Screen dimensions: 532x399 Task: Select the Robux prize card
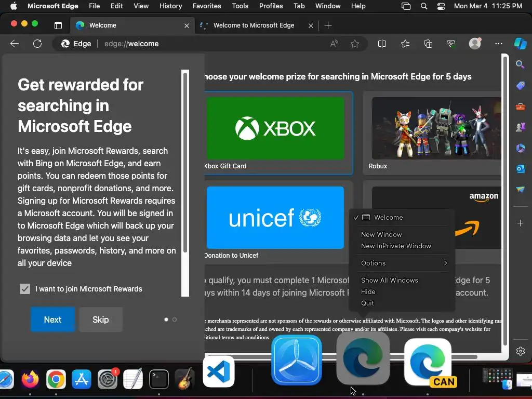(432, 133)
